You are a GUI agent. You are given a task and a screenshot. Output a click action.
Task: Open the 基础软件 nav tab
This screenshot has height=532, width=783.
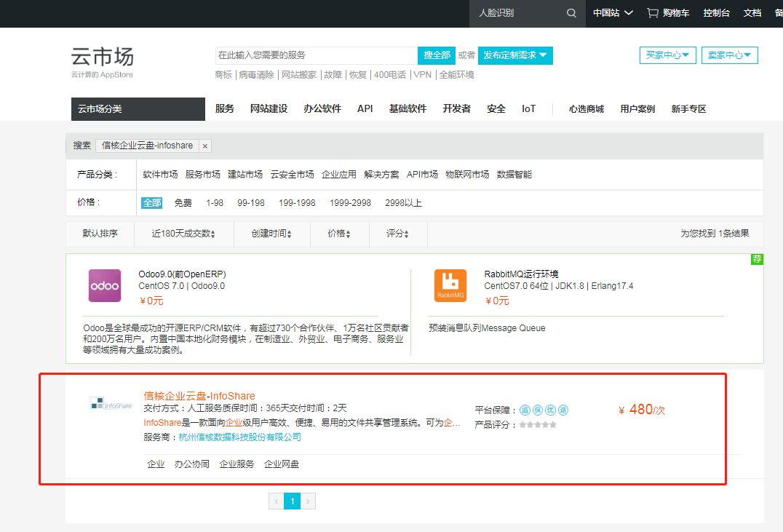(x=408, y=109)
